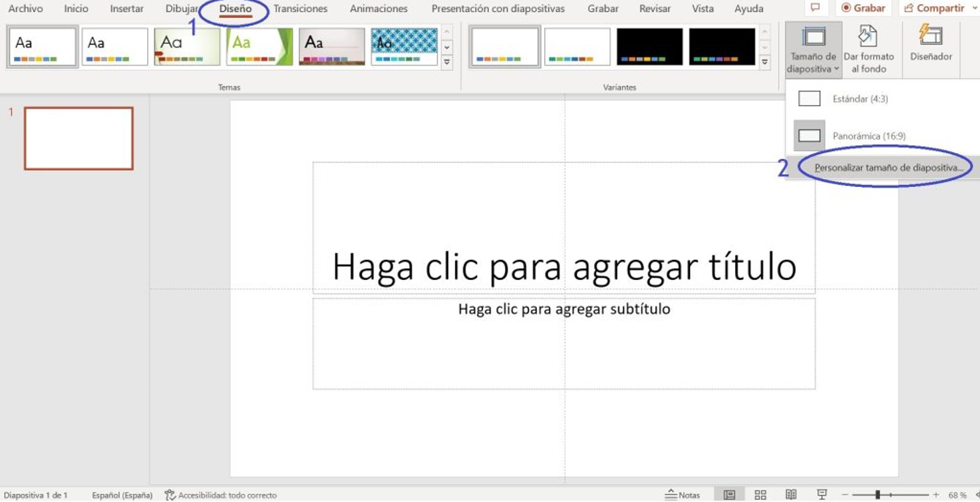Open the Transiciones ribbon tab
The image size is (980, 502).
300,9
